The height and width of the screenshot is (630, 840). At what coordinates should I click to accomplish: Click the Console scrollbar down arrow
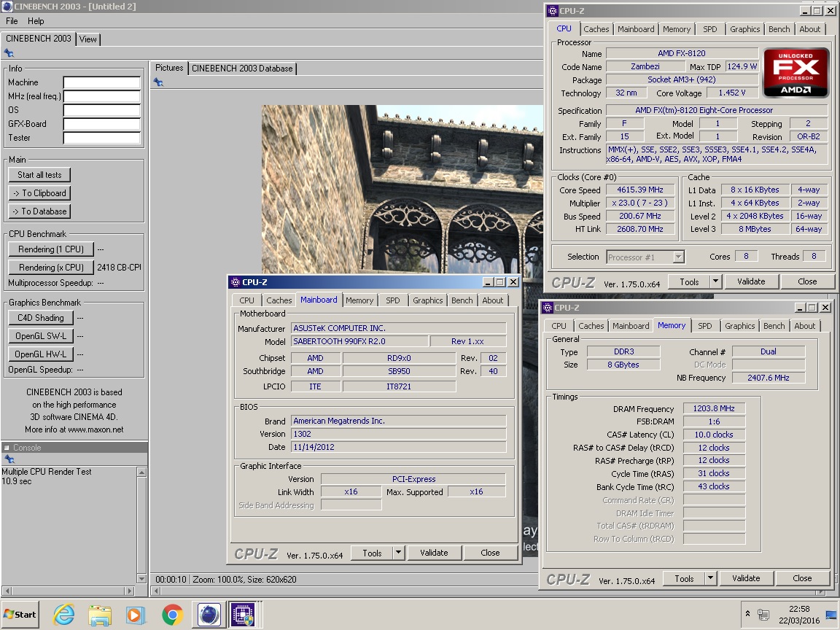pos(141,578)
